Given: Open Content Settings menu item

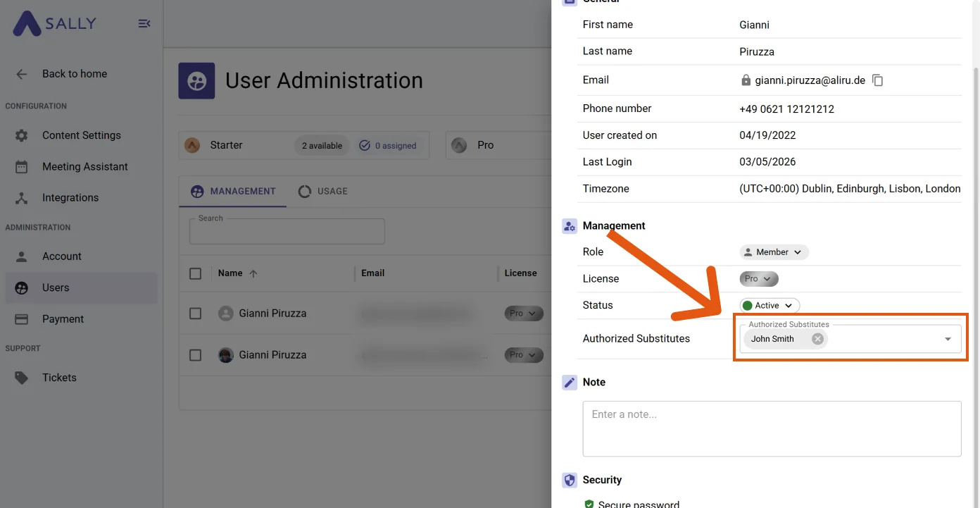Looking at the screenshot, I should point(82,135).
